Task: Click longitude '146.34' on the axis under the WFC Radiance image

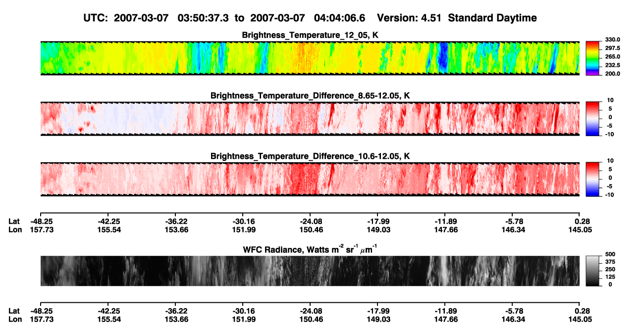Action: click(512, 319)
